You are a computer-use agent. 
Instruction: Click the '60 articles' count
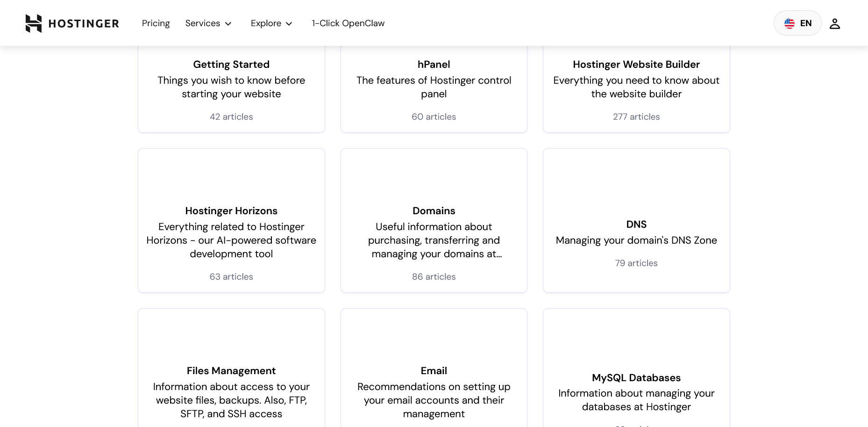click(x=434, y=117)
